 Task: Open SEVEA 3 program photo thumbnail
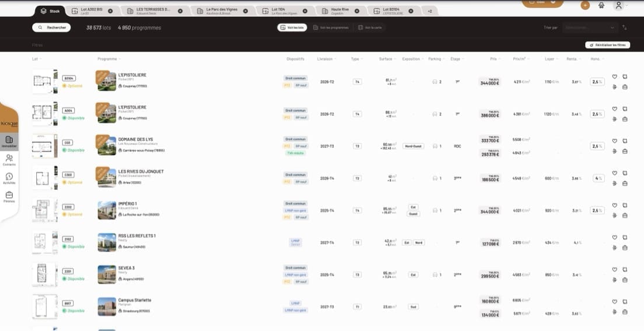tap(107, 274)
